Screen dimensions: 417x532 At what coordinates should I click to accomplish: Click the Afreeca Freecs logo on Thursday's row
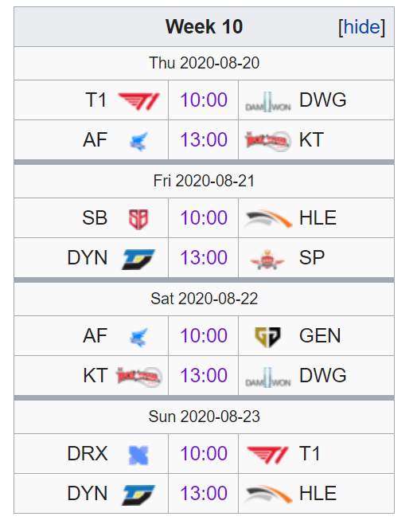(138, 142)
